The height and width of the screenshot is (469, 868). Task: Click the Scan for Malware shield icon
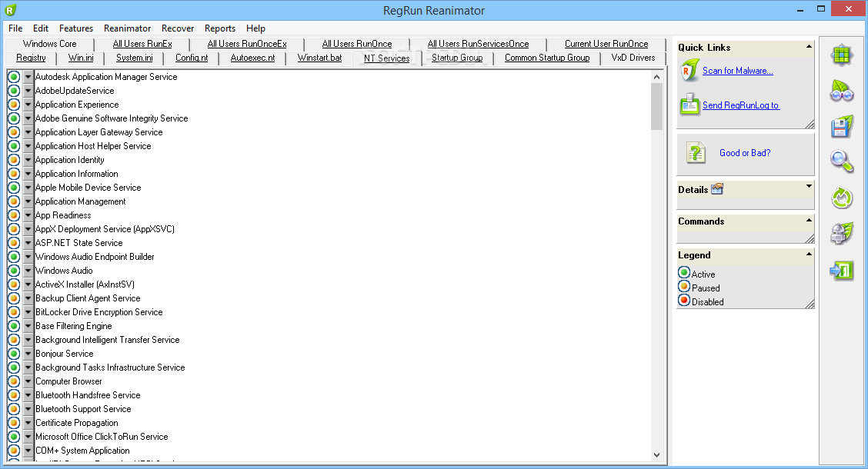coord(689,72)
